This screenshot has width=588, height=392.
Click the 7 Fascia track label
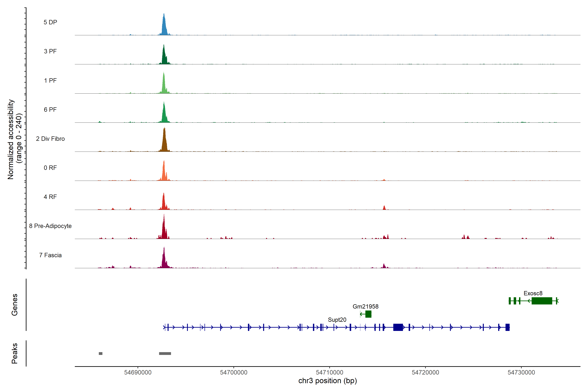tap(50, 255)
